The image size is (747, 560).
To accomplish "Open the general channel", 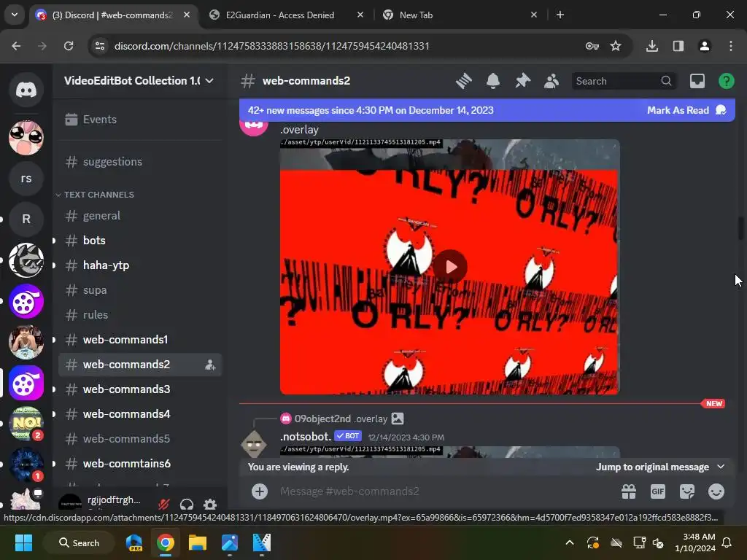I will [x=140, y=216].
